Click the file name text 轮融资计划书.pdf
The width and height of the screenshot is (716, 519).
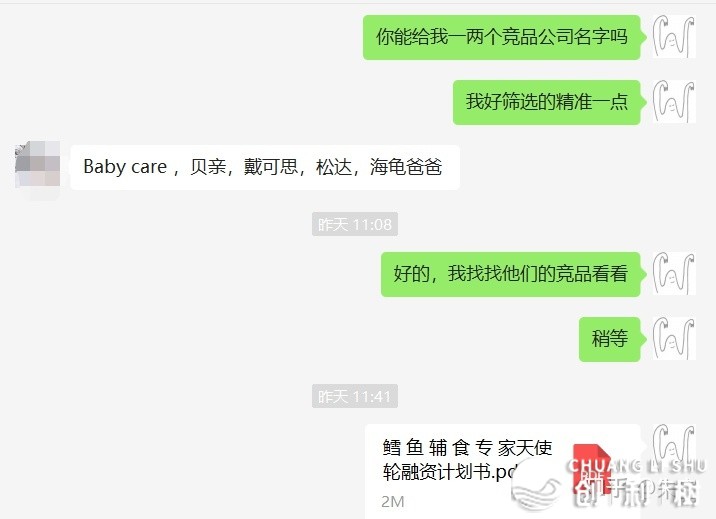(x=451, y=472)
